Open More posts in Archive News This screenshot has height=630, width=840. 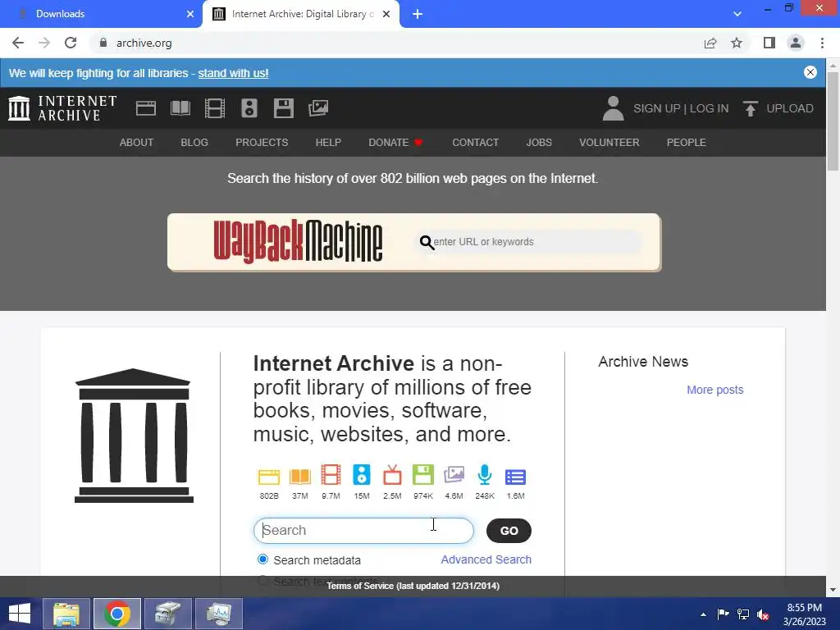715,390
